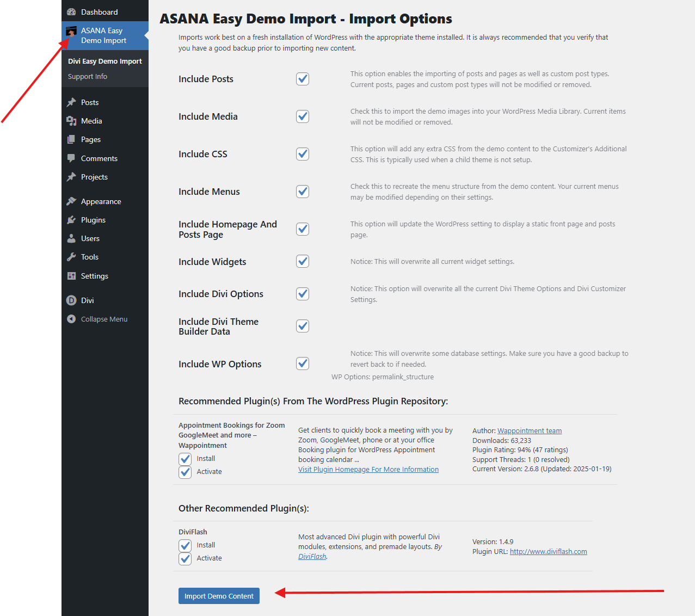
Task: Open the Dashboard menu
Action: pyautogui.click(x=105, y=12)
